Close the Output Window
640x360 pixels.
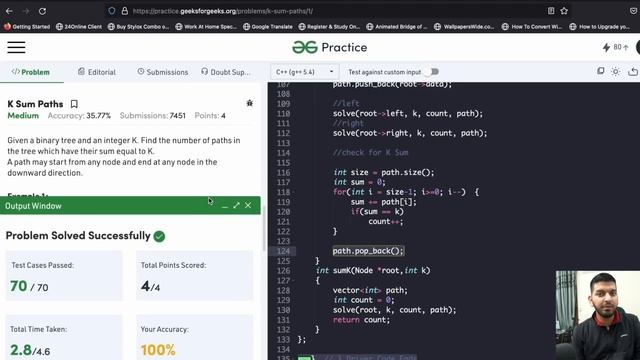pyautogui.click(x=248, y=205)
